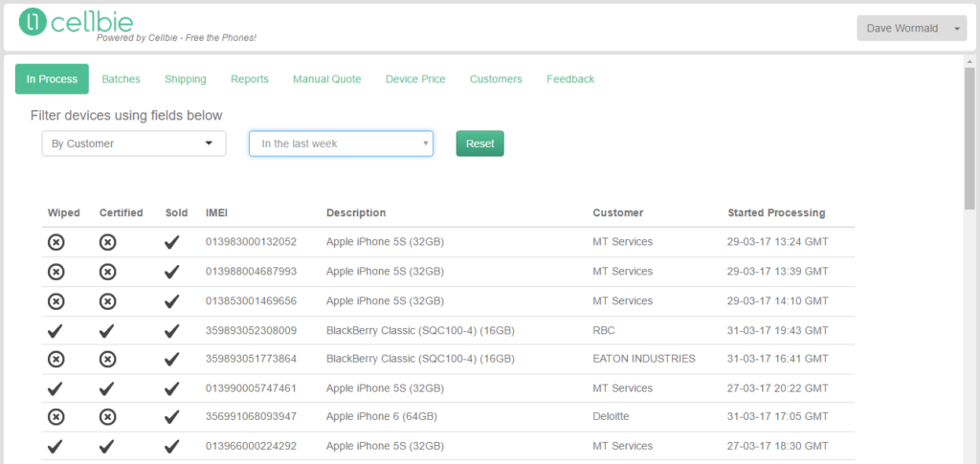Open the Shipping tab
This screenshot has width=980, height=464.
coord(186,79)
